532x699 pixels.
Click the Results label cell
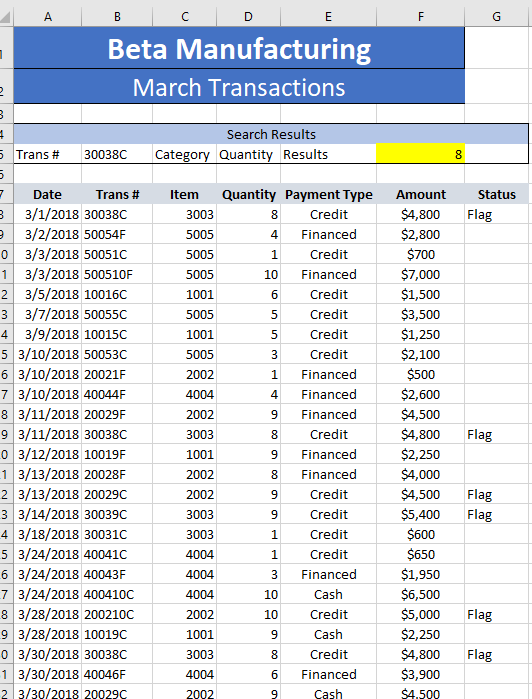pos(329,154)
